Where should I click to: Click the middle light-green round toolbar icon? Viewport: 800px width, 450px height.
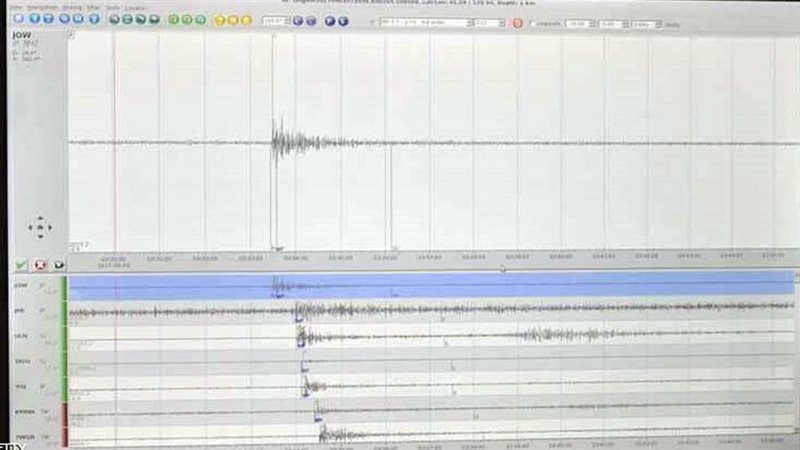[187, 20]
